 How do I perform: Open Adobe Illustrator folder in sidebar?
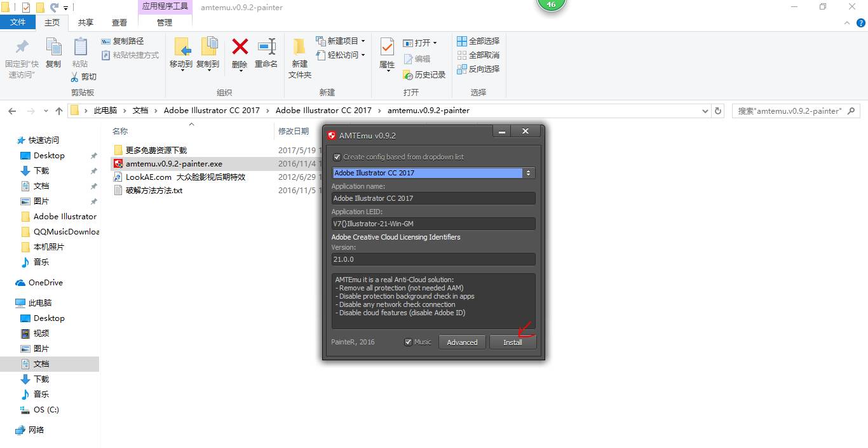coord(65,217)
